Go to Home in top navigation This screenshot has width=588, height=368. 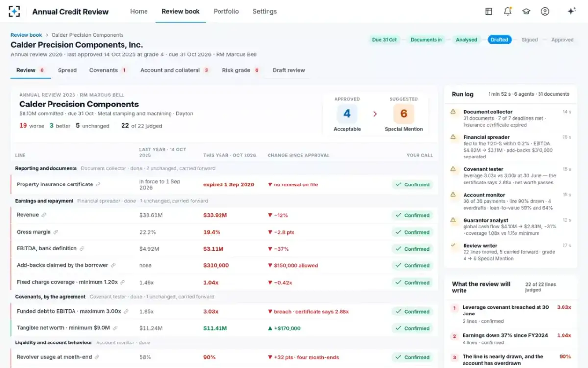(139, 11)
